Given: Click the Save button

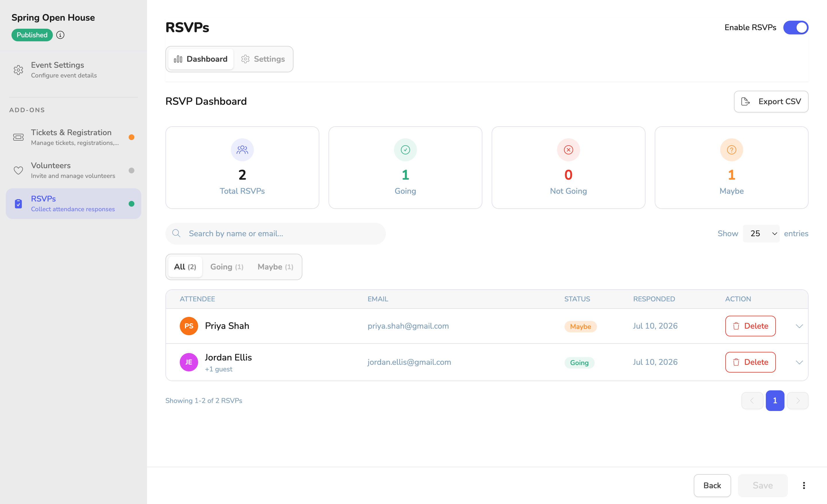Looking at the screenshot, I should pyautogui.click(x=763, y=485).
